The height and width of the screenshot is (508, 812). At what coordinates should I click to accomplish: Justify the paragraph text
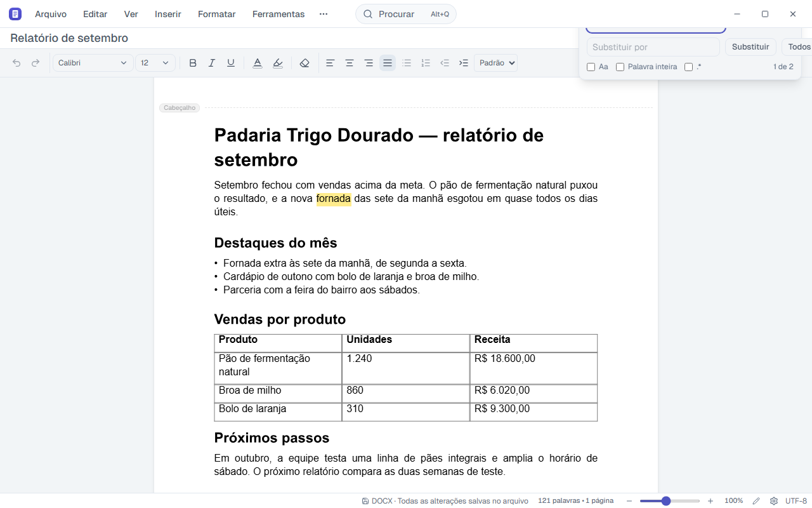388,63
